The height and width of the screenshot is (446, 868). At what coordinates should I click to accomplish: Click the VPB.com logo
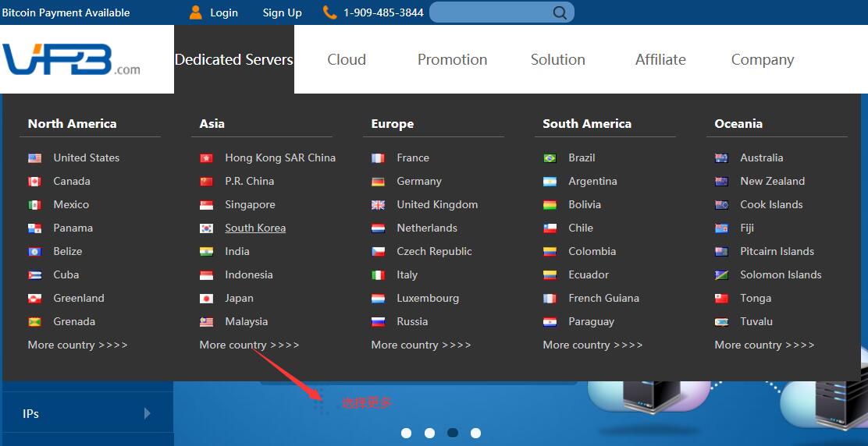pos(71,59)
